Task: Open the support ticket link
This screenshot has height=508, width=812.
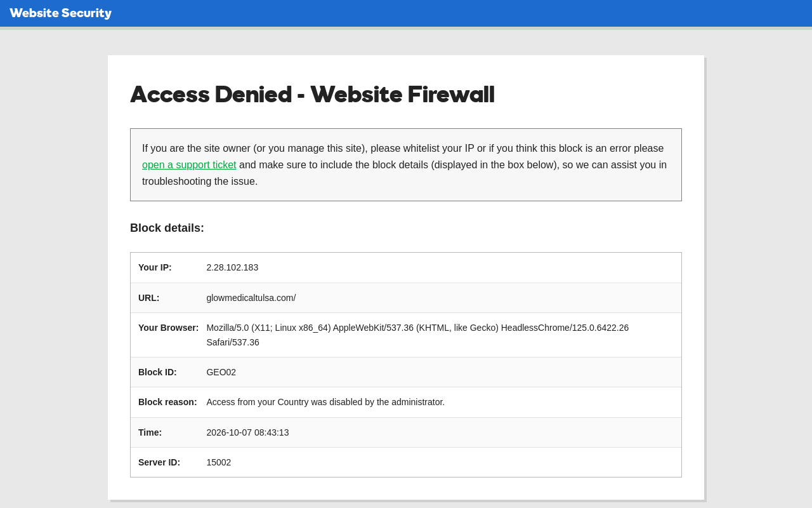Action: 189,165
